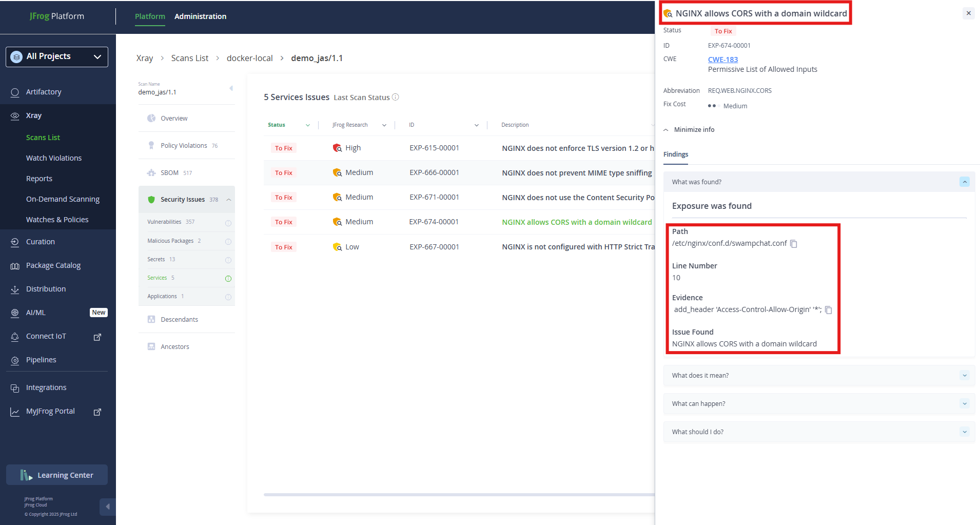Copy the swampchat.conf path using its copy icon

(x=793, y=244)
